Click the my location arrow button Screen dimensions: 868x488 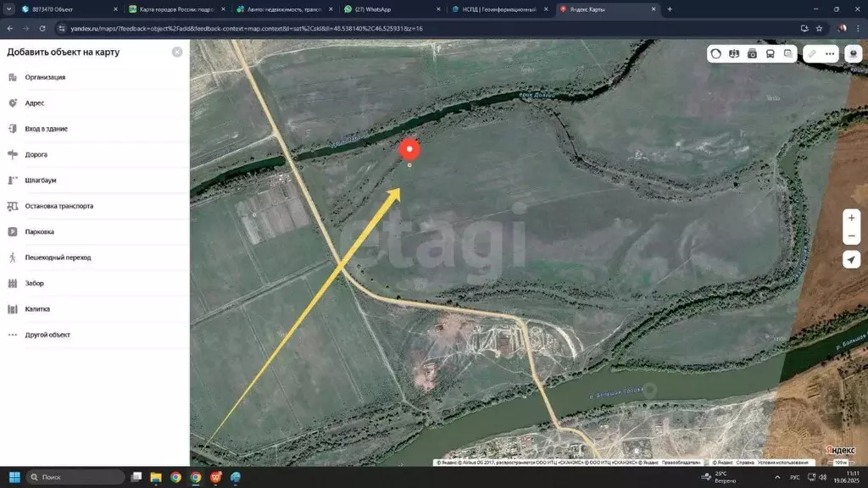coord(851,259)
